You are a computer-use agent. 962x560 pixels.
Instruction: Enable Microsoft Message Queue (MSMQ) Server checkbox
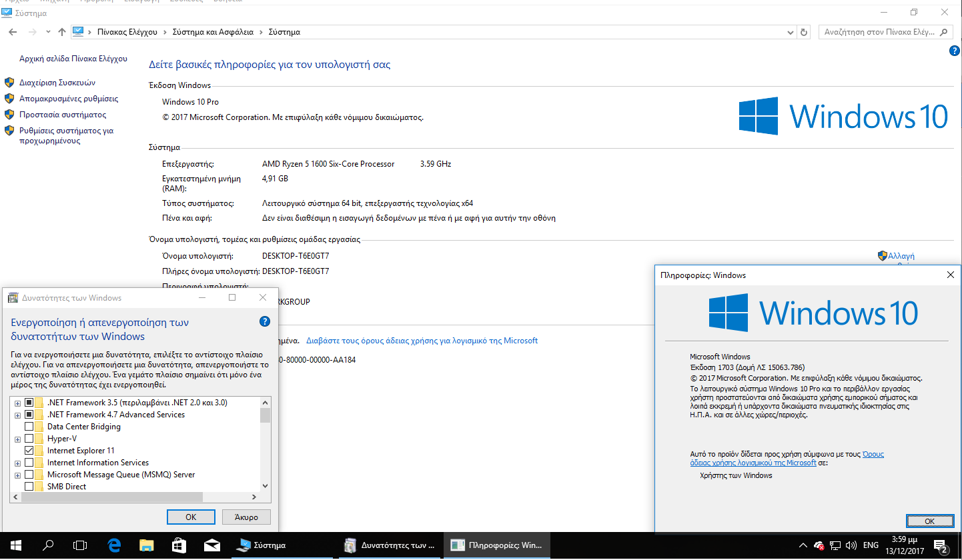29,475
